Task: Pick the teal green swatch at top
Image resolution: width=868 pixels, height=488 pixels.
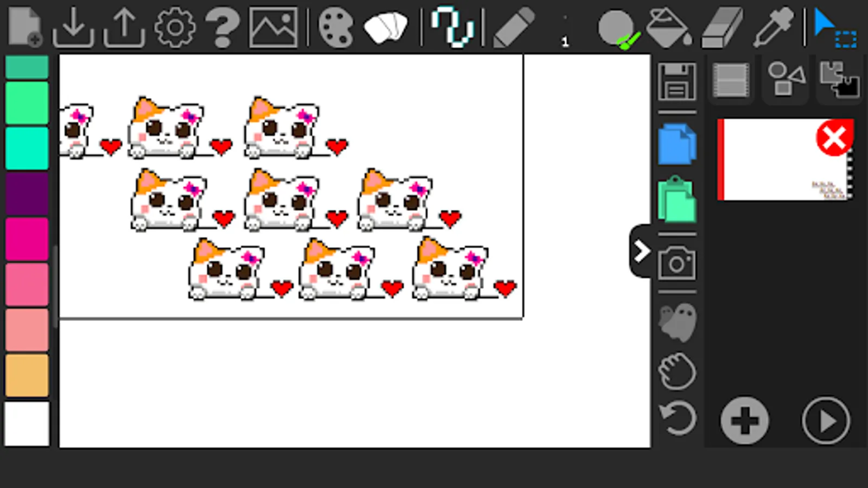Action: pyautogui.click(x=27, y=67)
